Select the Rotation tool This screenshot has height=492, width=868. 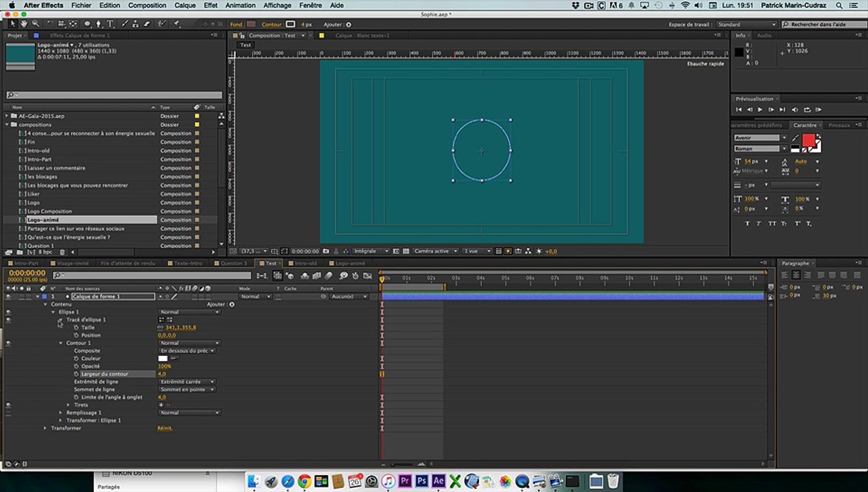point(51,24)
